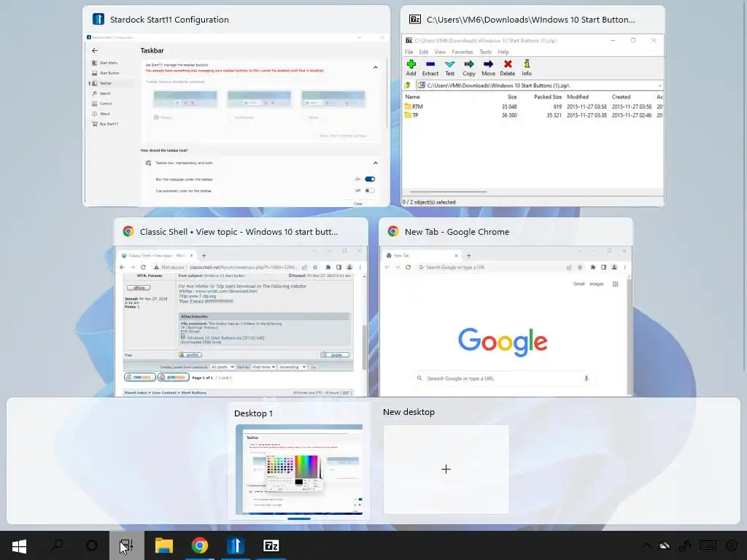Click the profile button in forum post
Screen dimensions: 747x560
(x=190, y=355)
